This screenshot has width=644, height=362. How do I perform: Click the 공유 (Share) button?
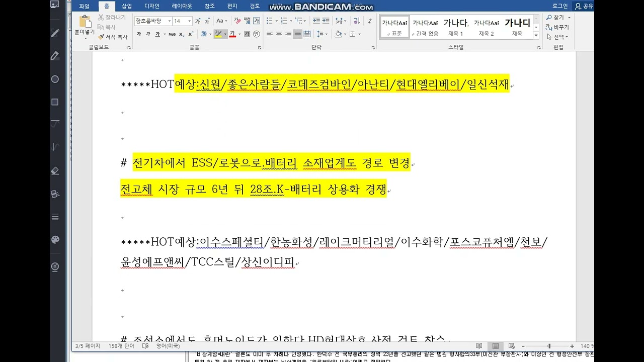(584, 6)
